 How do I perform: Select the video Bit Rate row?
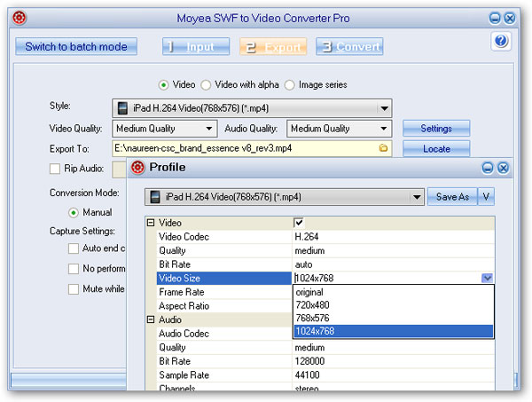click(x=325, y=264)
